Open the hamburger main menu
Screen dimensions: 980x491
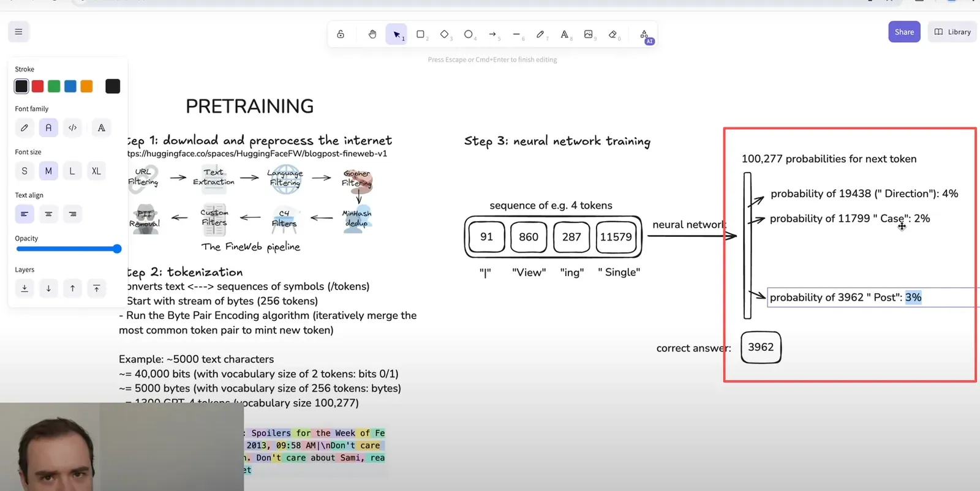18,32
